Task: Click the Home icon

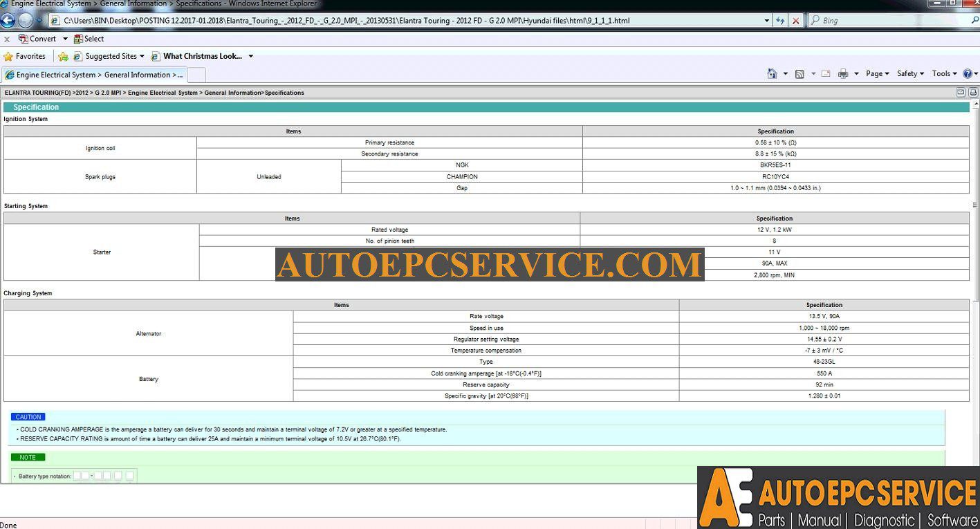Action: coord(773,73)
